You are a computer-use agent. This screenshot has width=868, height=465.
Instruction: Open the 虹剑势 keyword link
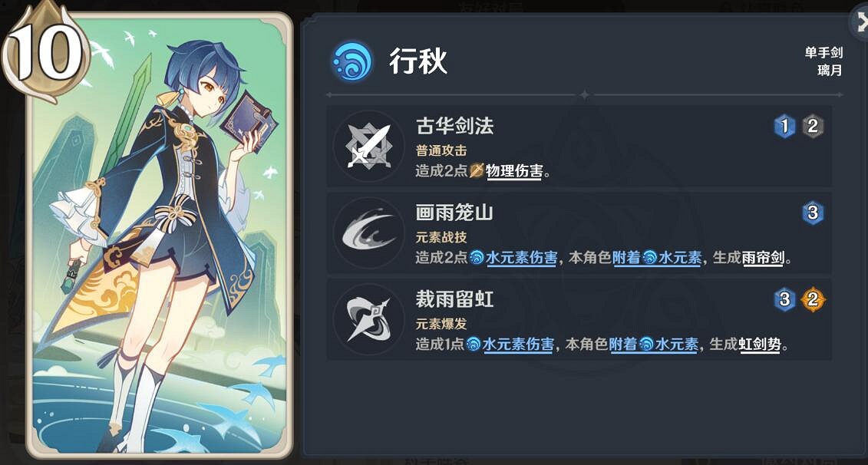tap(760, 345)
